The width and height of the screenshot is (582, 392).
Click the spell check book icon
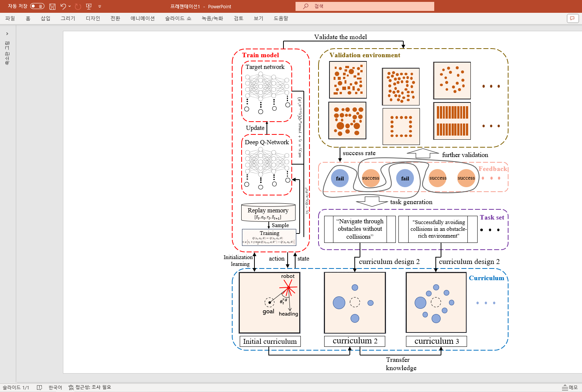coord(39,387)
